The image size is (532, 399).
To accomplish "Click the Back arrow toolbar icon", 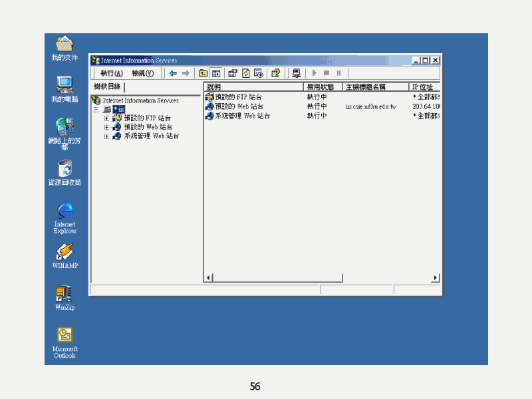I will 173,73.
